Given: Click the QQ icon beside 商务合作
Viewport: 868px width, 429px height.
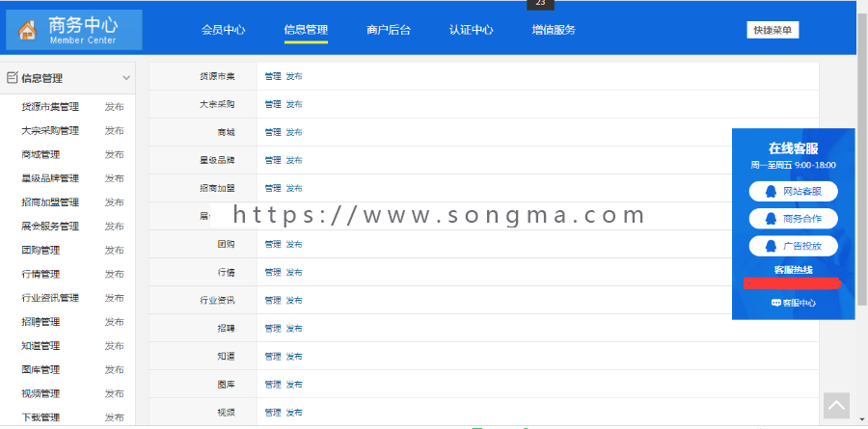Looking at the screenshot, I should (x=770, y=219).
